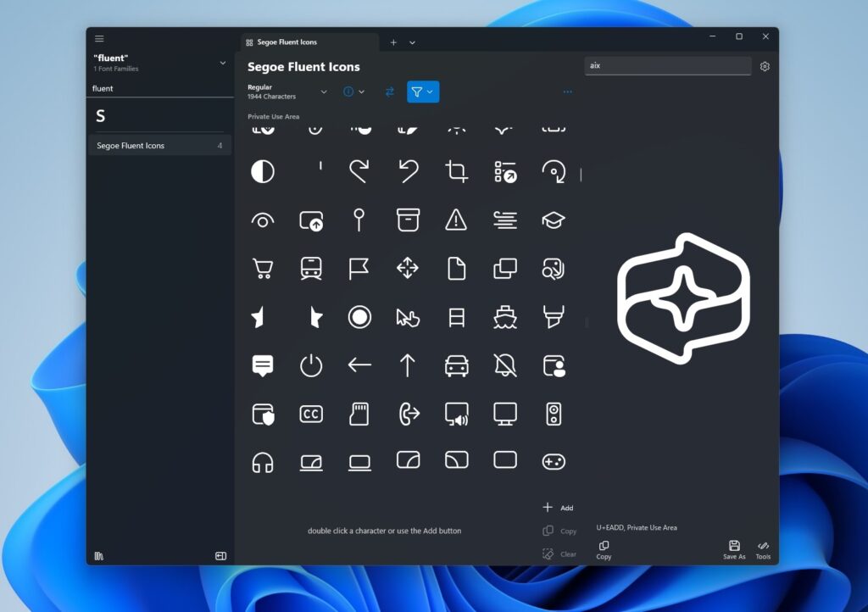Click the grid view icon on the tab

(248, 41)
